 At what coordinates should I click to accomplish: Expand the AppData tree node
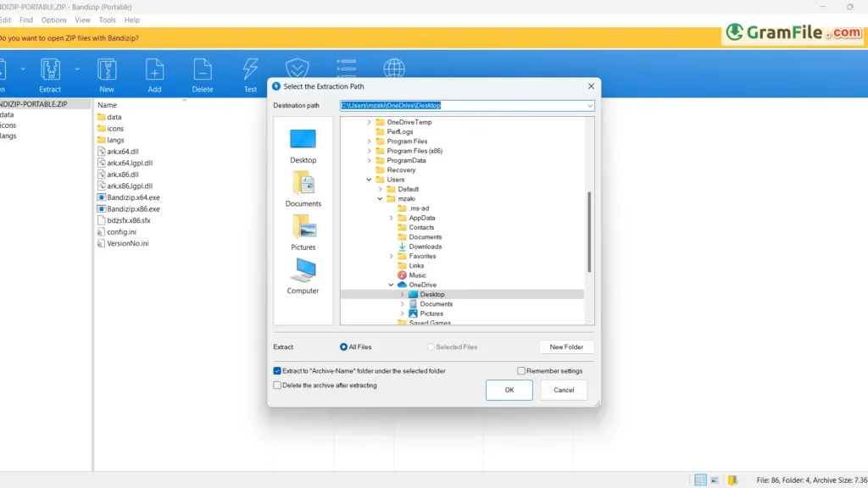pos(392,218)
